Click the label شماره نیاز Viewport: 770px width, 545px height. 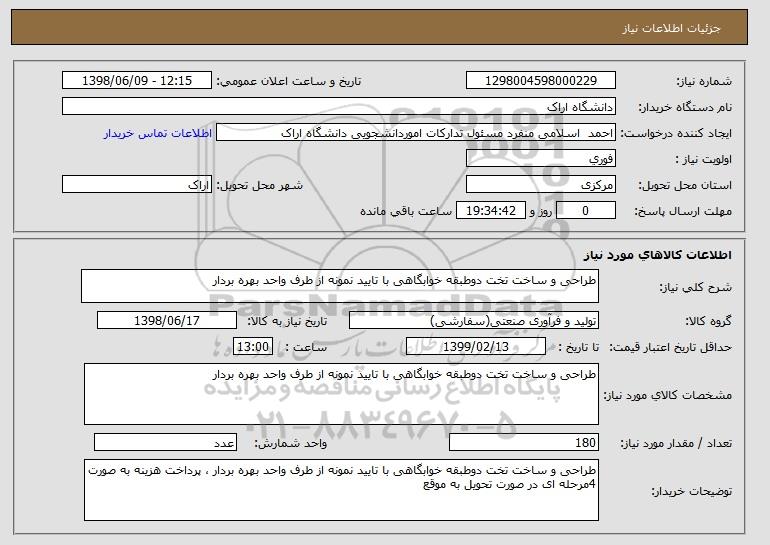[704, 81]
